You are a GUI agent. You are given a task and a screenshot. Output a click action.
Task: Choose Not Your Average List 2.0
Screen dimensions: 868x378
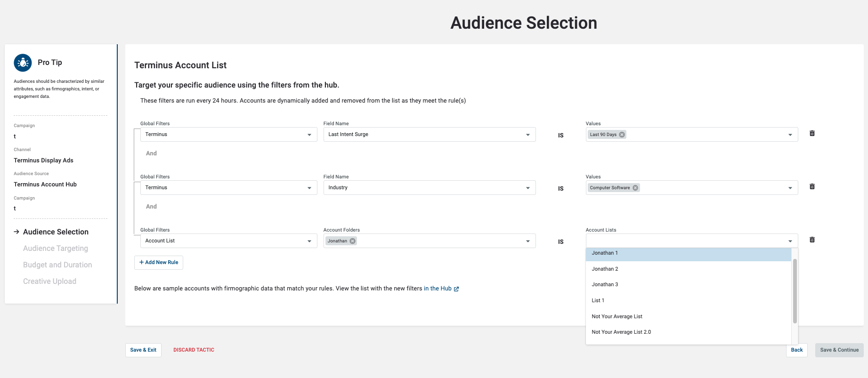689,332
